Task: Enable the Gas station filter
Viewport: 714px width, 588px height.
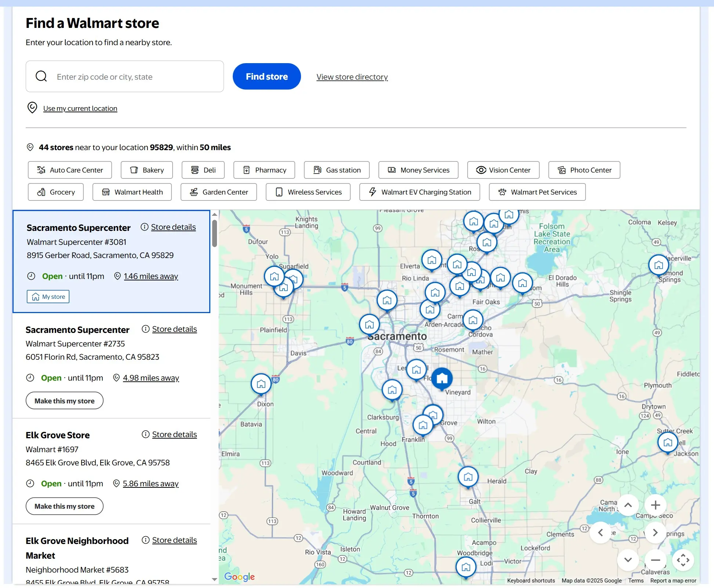Action: [336, 170]
